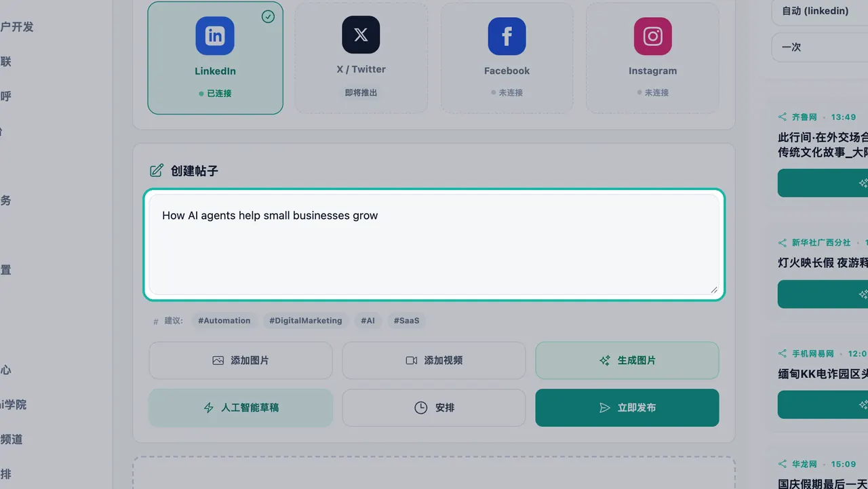Click the 添加图片 button

pyautogui.click(x=241, y=360)
